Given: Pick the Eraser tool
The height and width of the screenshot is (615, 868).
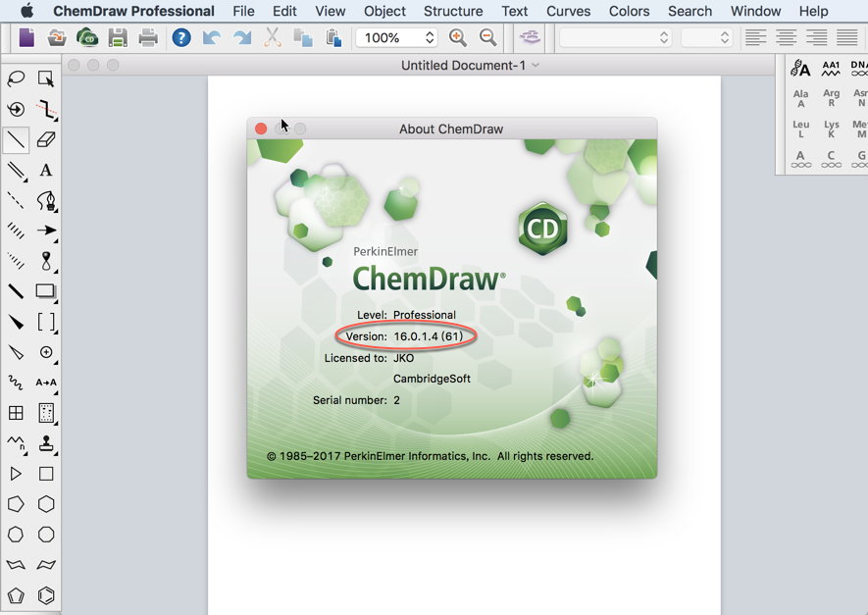Looking at the screenshot, I should [x=45, y=139].
